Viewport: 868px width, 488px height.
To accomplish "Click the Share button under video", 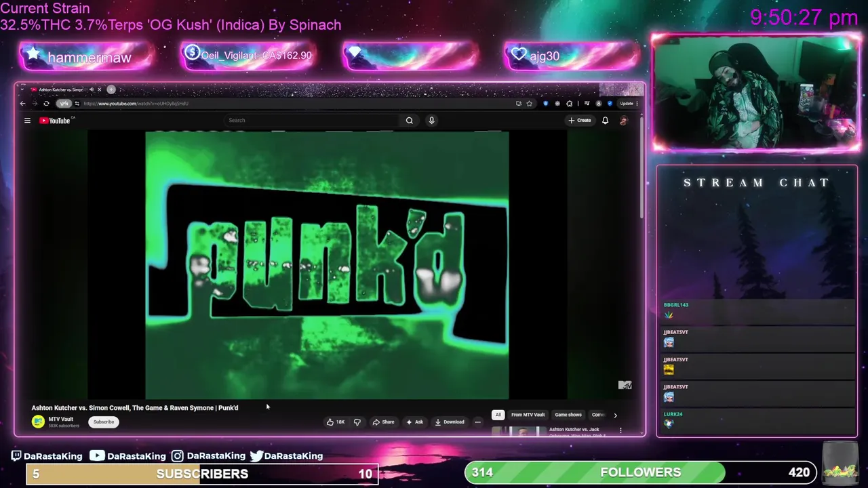I will 383,422.
